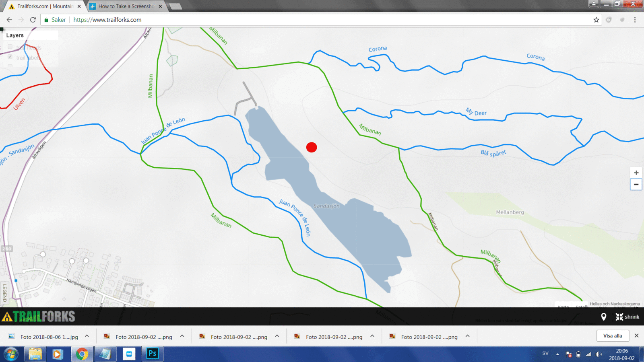This screenshot has width=644, height=362.
Task: Zoom out with the minus button
Action: pyautogui.click(x=636, y=184)
